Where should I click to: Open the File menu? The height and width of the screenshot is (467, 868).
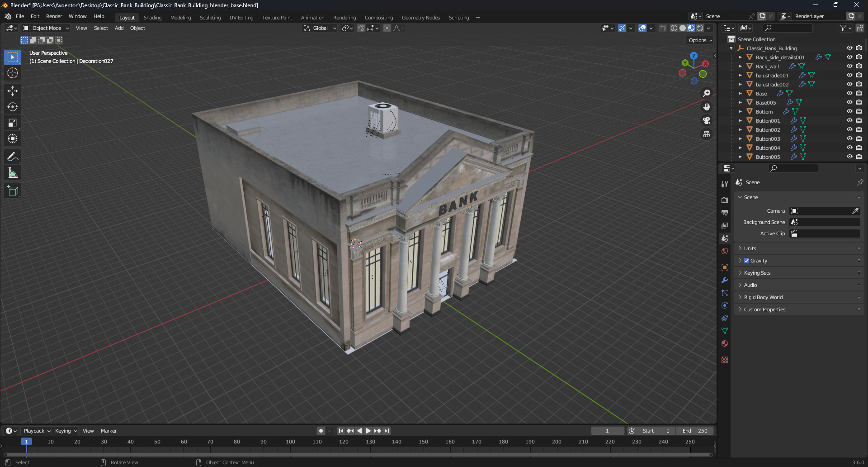click(x=20, y=16)
